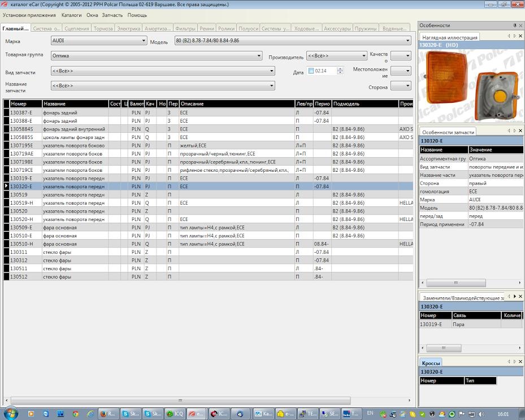Click Action Center flag tray icon
Viewport: 525px width, 420px height.
click(462, 414)
